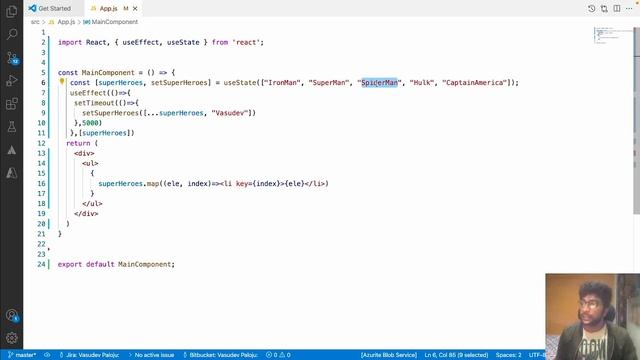640x360 pixels.
Task: Click the minimap code overview
Action: [612, 36]
